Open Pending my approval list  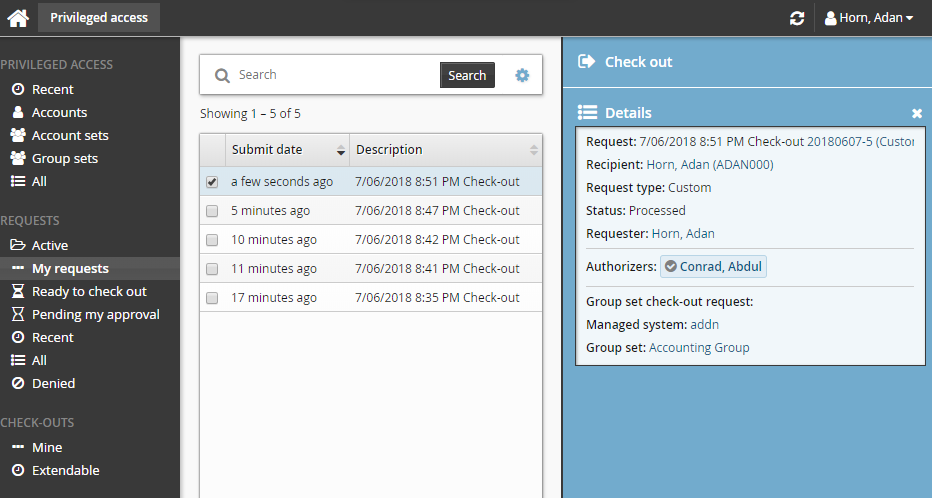95,314
